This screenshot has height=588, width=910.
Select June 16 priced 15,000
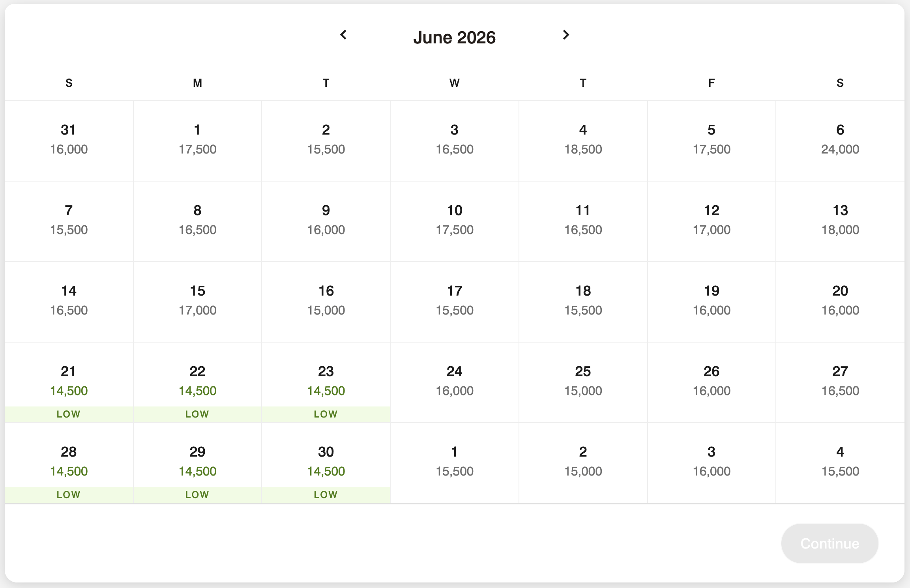click(326, 301)
